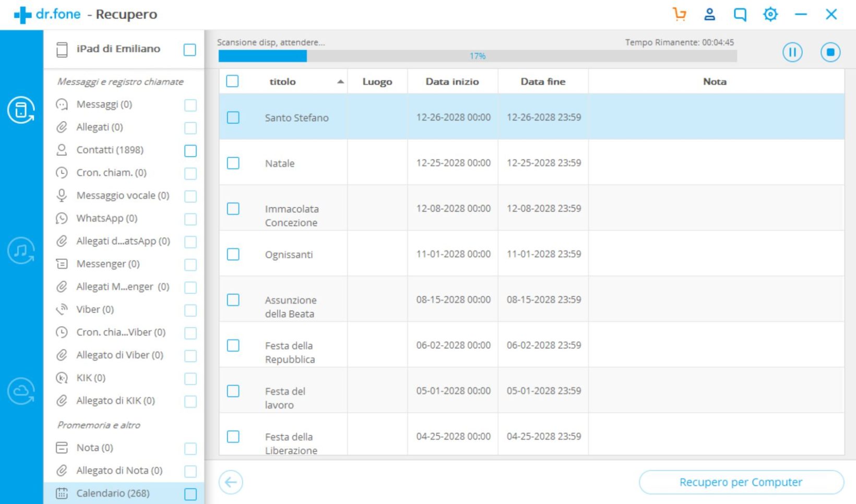Screen dimensions: 856x504
Task: Switch to recover from iTunes backup mode
Action: [21, 250]
